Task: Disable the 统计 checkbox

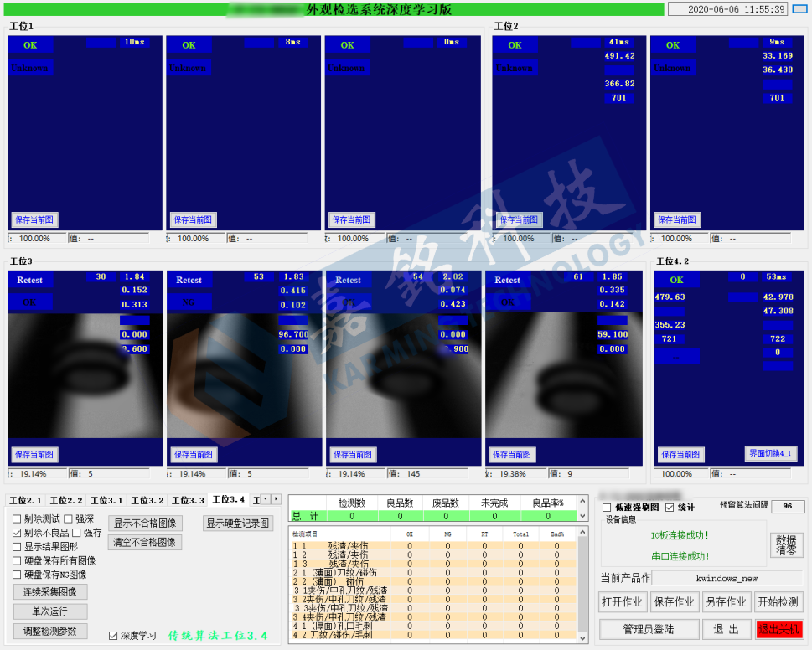Action: [x=670, y=508]
